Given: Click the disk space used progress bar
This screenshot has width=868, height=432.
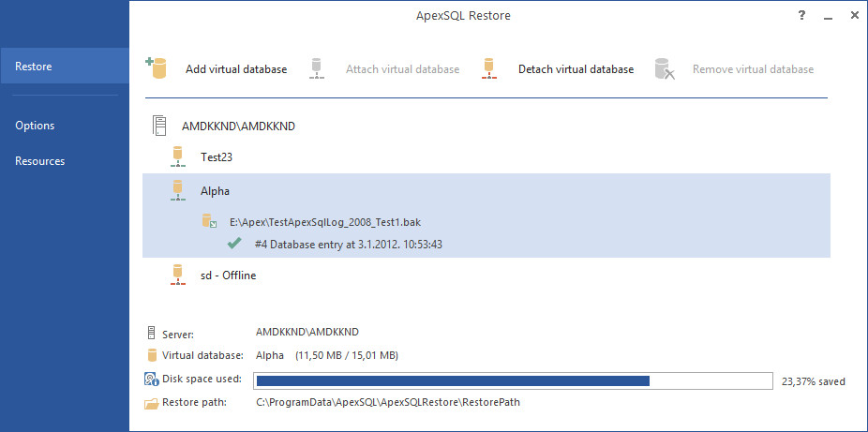Looking at the screenshot, I should (513, 381).
